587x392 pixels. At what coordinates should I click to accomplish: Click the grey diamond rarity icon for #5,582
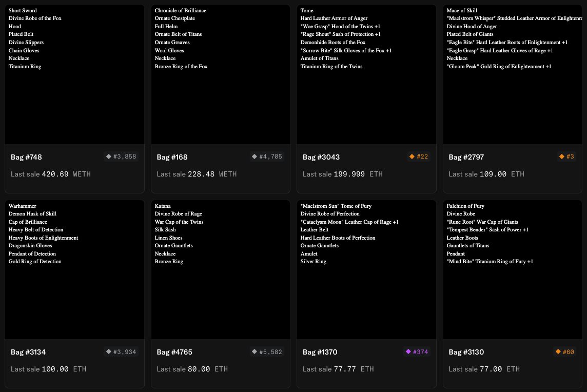(255, 351)
